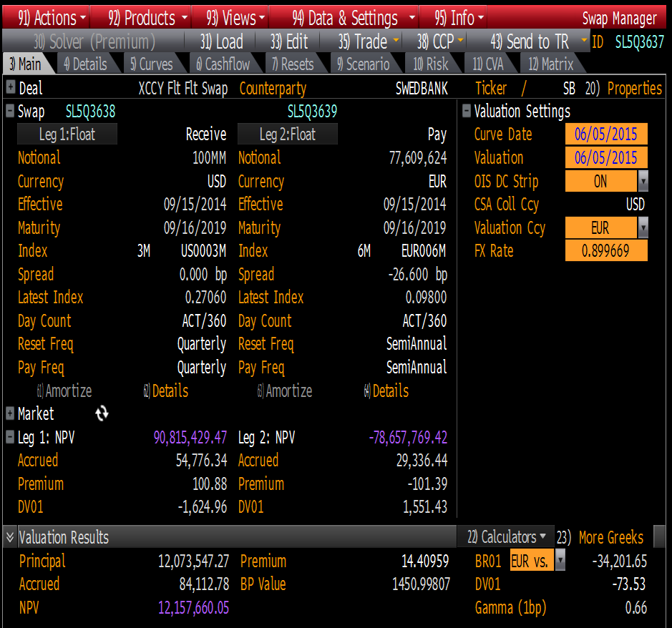
Task: Open the Valuation Ccy dropdown
Action: coord(643,227)
